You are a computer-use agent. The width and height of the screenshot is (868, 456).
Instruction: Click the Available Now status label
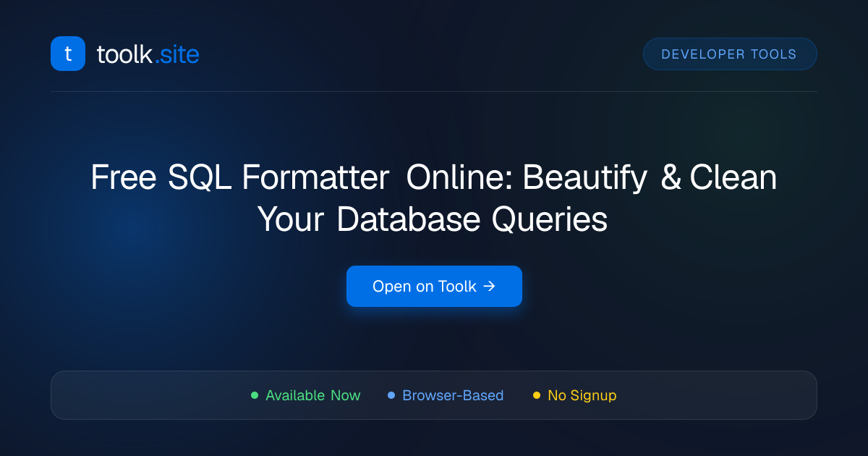pos(312,395)
